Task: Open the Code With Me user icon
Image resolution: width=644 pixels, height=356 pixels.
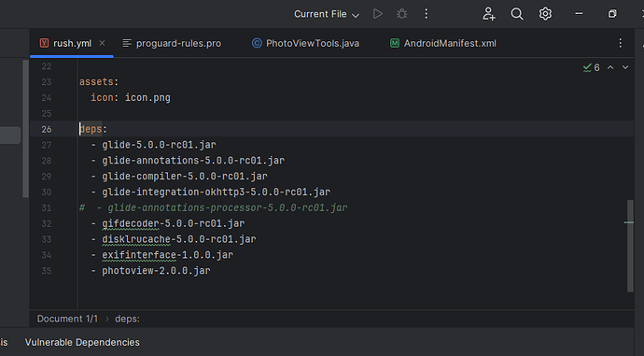Action: tap(489, 14)
